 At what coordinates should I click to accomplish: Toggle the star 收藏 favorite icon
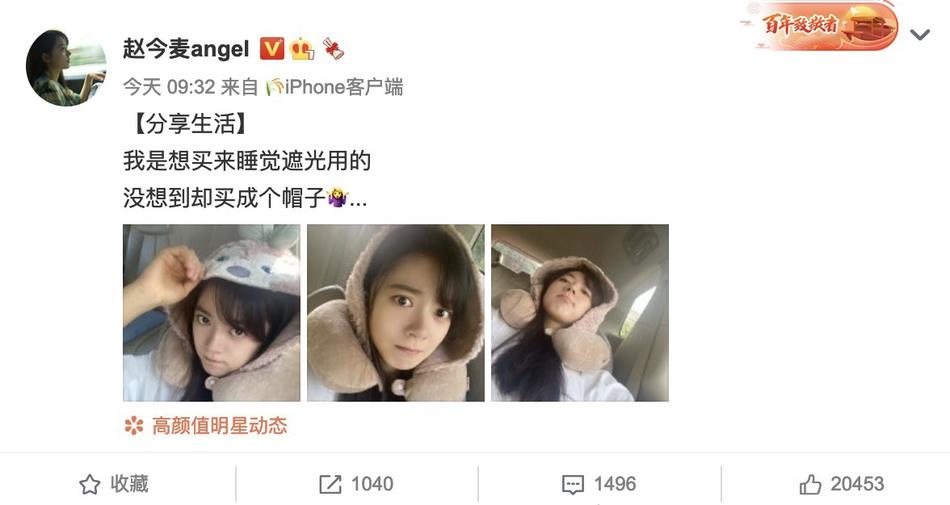pyautogui.click(x=90, y=484)
